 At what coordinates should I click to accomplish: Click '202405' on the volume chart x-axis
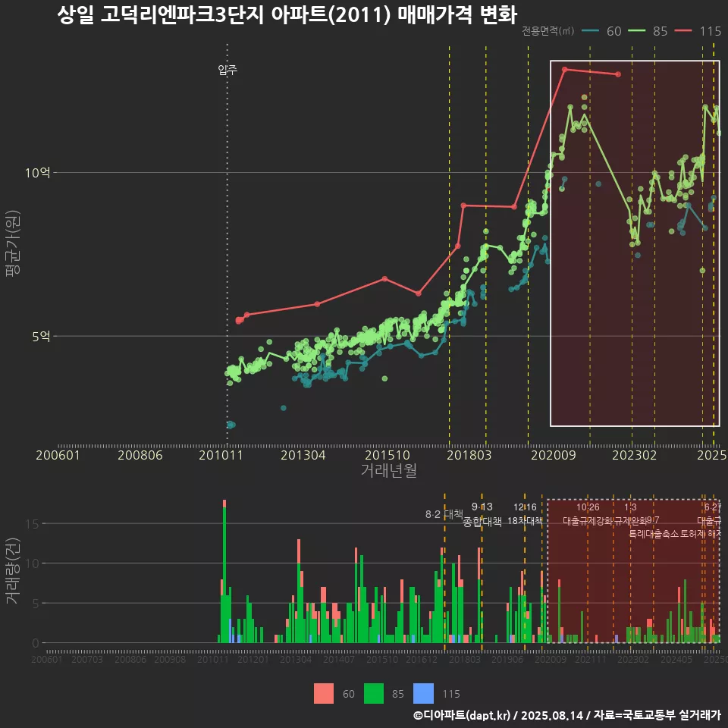pyautogui.click(x=676, y=659)
